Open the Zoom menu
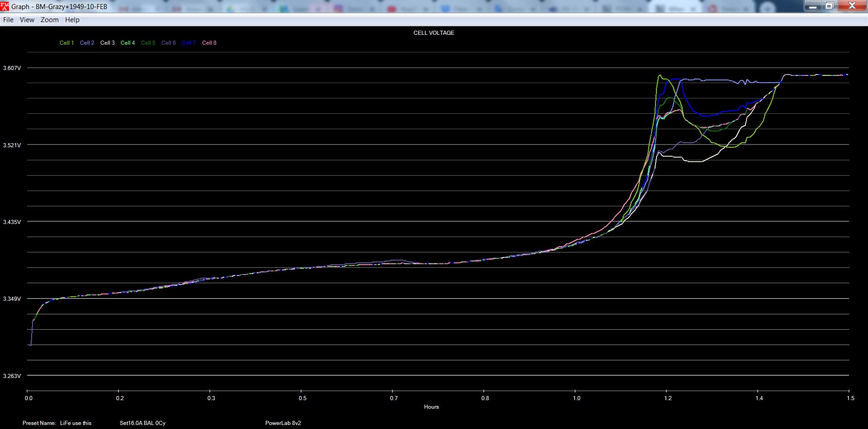Image resolution: width=868 pixels, height=429 pixels. [x=50, y=20]
